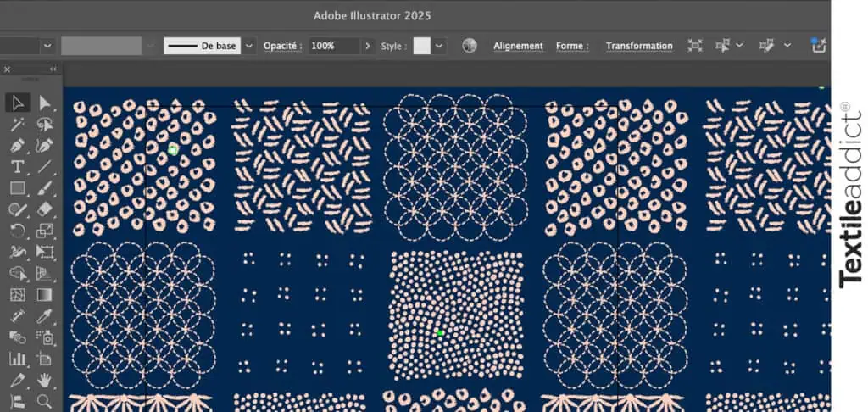Select the Shaper tool
This screenshot has width=868, height=412.
coord(18,209)
